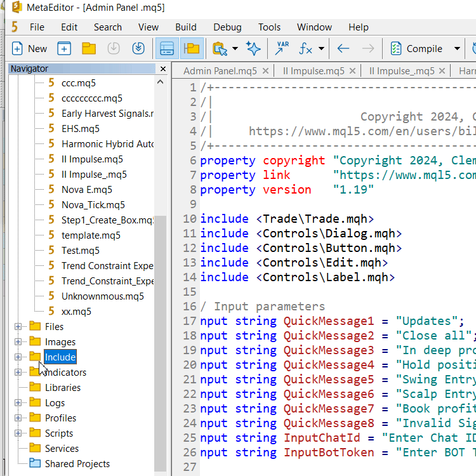
Task: Click the grayed save icon
Action: [114, 49]
